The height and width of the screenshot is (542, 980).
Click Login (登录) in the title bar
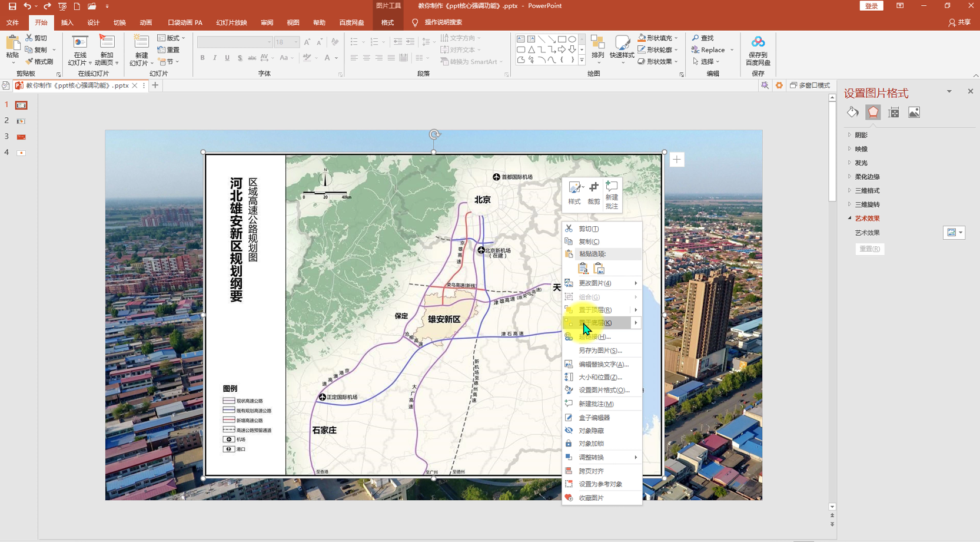pyautogui.click(x=871, y=6)
